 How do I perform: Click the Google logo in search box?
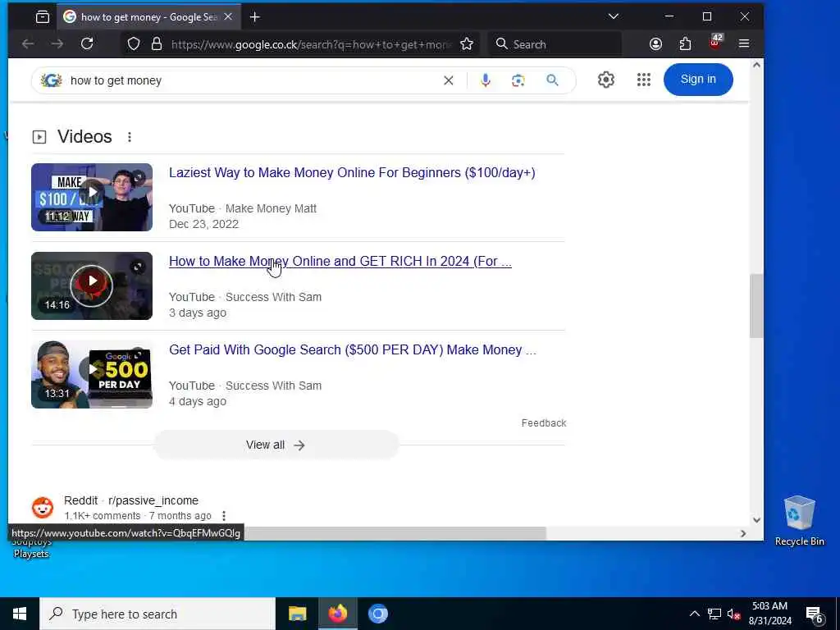(x=52, y=80)
